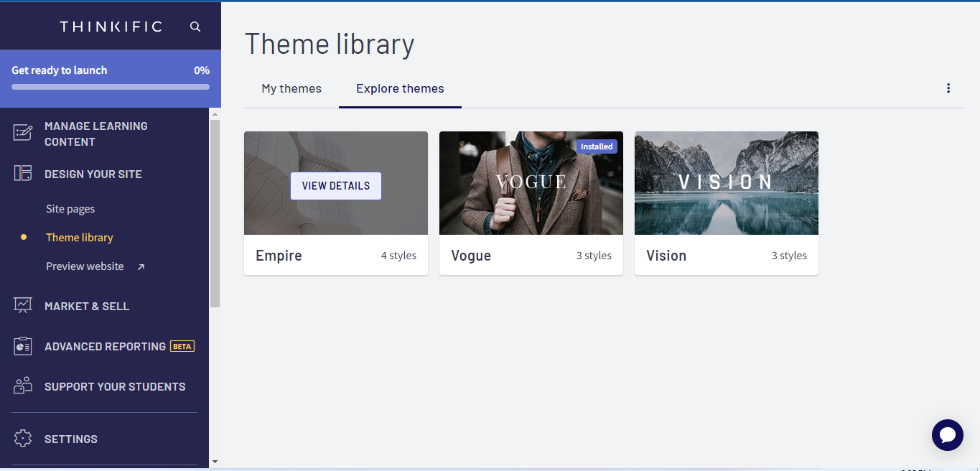Click the 3 styles label on Vogue

[x=594, y=256]
